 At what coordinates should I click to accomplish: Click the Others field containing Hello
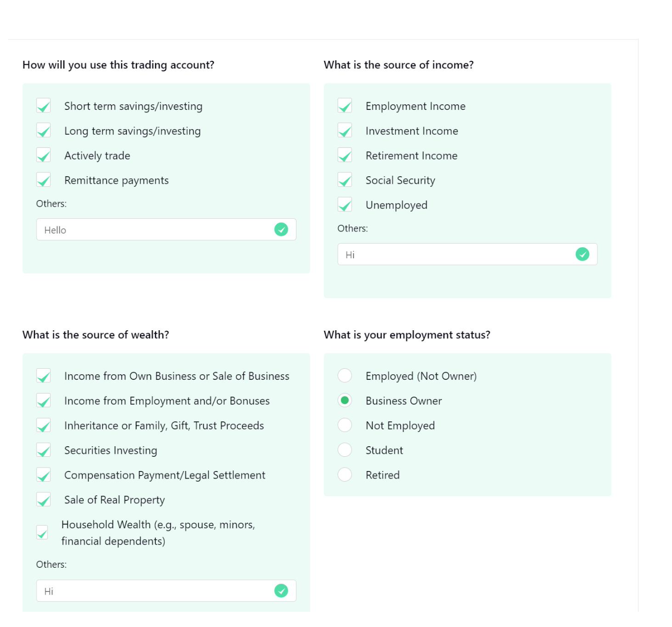pos(166,229)
